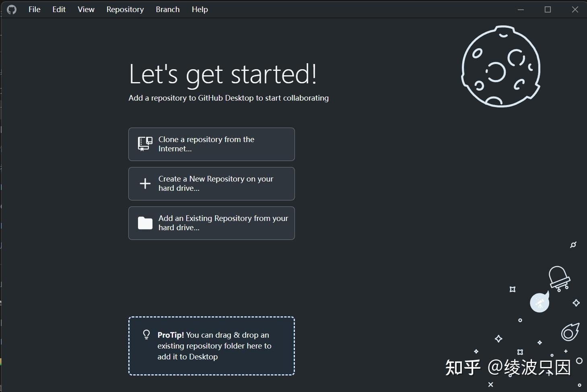Maximize the GitHub Desktop window
Image resolution: width=587 pixels, height=392 pixels.
[548, 9]
